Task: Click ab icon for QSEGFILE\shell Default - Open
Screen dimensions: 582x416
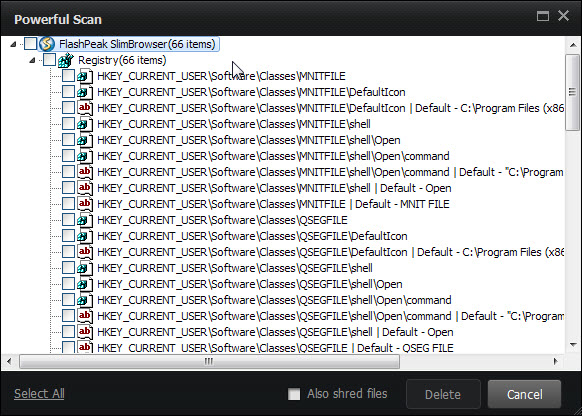Action: point(85,332)
